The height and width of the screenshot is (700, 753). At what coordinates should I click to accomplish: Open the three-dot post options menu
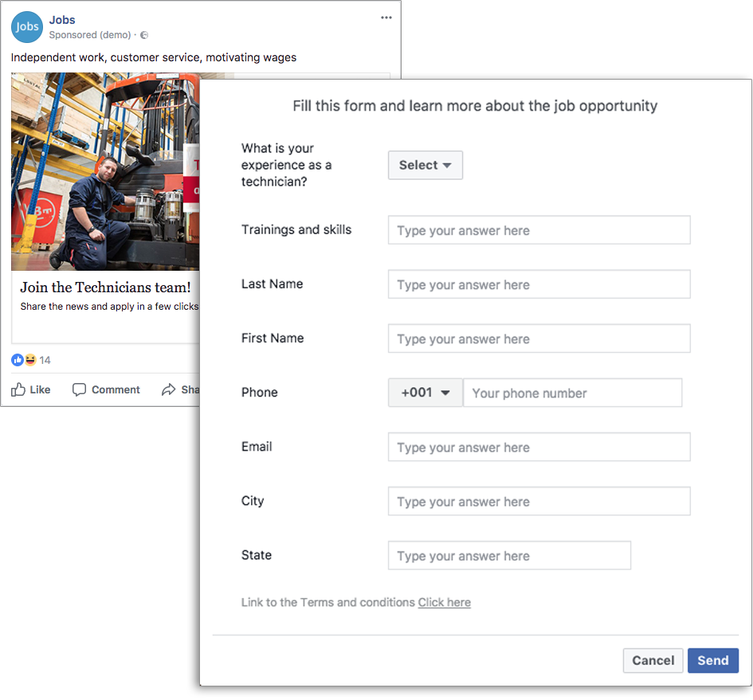tap(386, 18)
